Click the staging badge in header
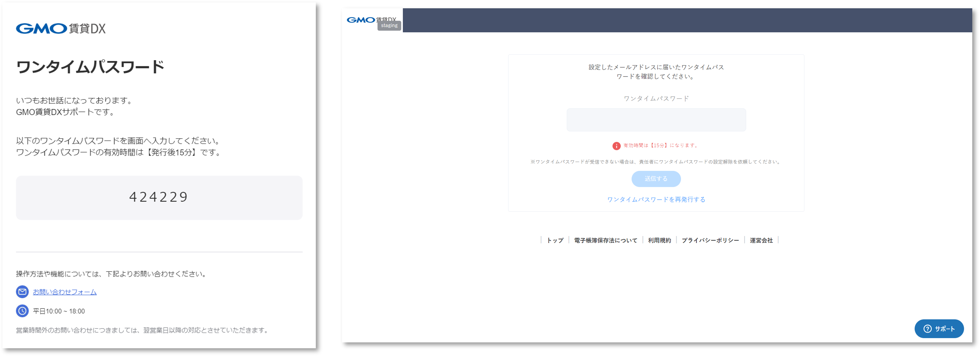This screenshot has width=980, height=356. pos(389,26)
